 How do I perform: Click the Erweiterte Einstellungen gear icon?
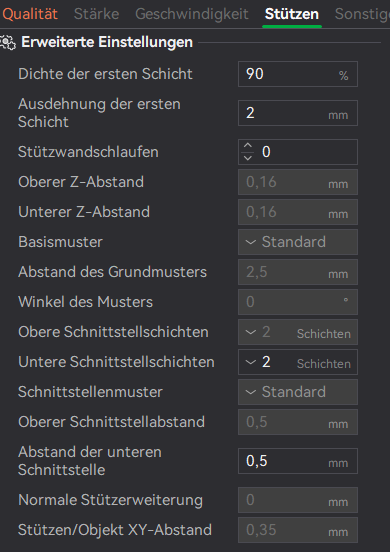8,42
